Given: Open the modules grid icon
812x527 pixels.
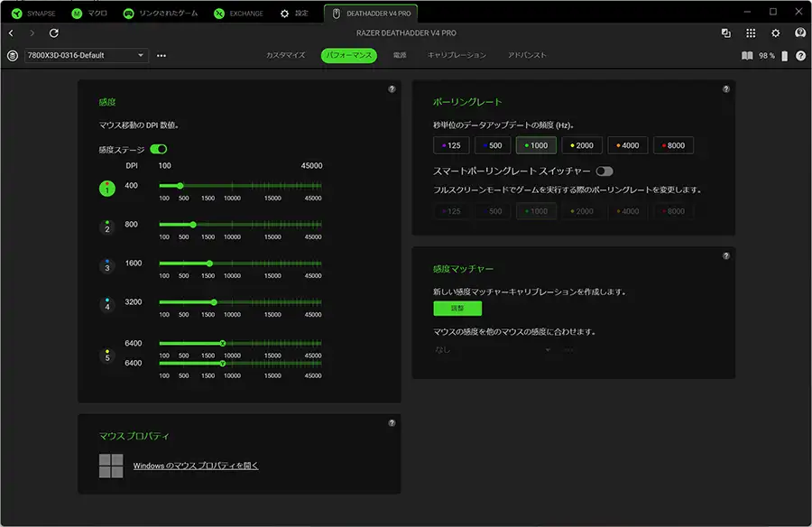Looking at the screenshot, I should [751, 33].
